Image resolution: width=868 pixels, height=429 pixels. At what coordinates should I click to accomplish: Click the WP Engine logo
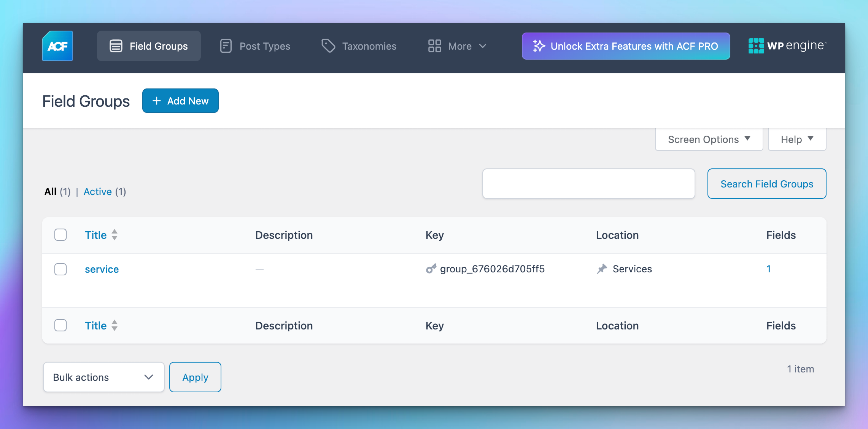[787, 46]
